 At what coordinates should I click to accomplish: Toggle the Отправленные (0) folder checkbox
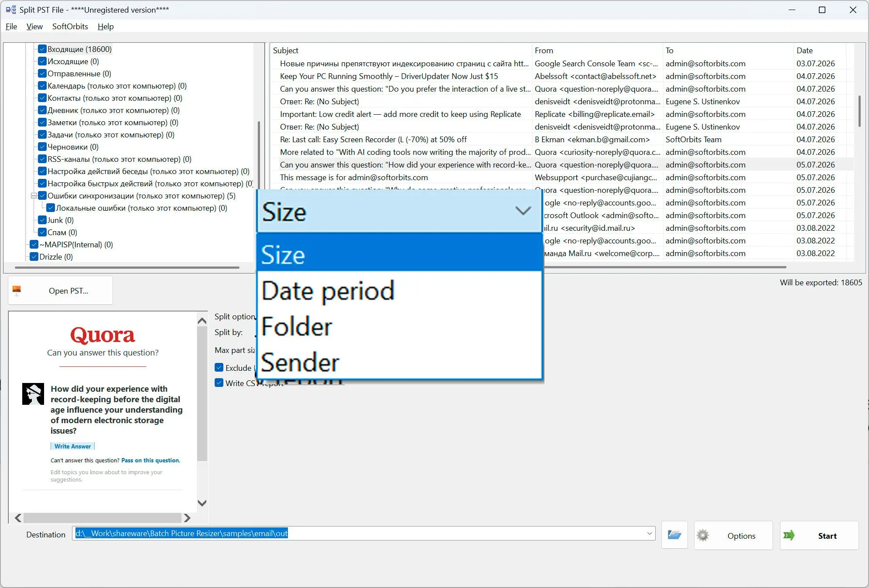(x=42, y=73)
